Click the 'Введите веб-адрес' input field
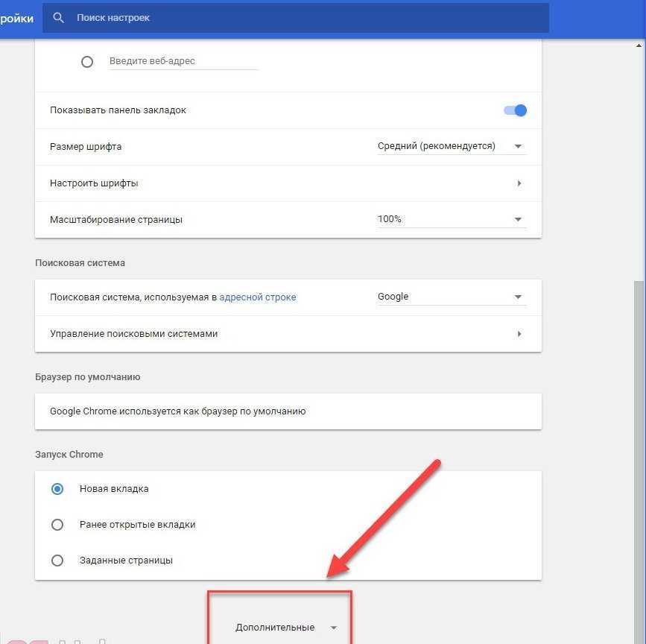 (x=183, y=62)
